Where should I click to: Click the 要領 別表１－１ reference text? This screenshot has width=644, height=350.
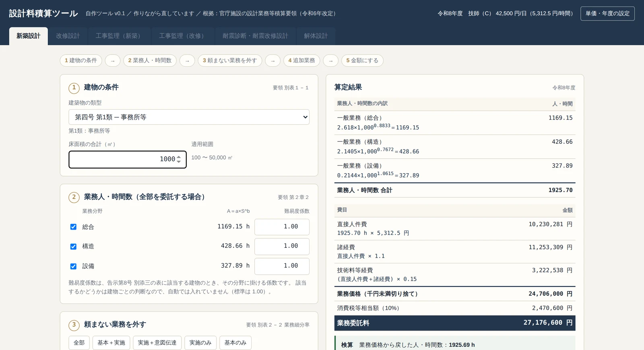coord(291,87)
